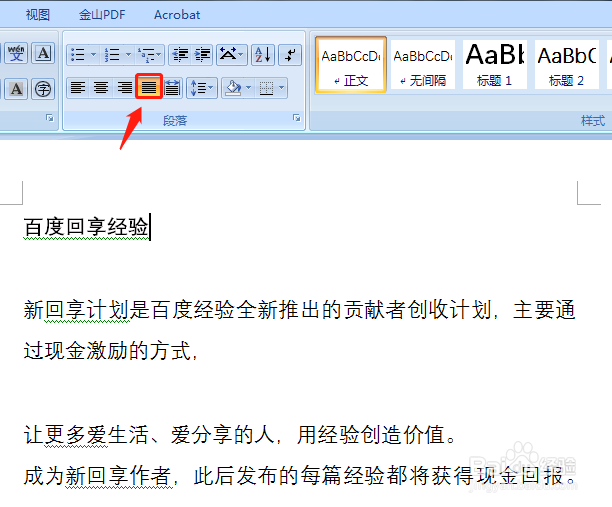The width and height of the screenshot is (612, 507).
Task: Click the 段落 group label
Action: (175, 120)
